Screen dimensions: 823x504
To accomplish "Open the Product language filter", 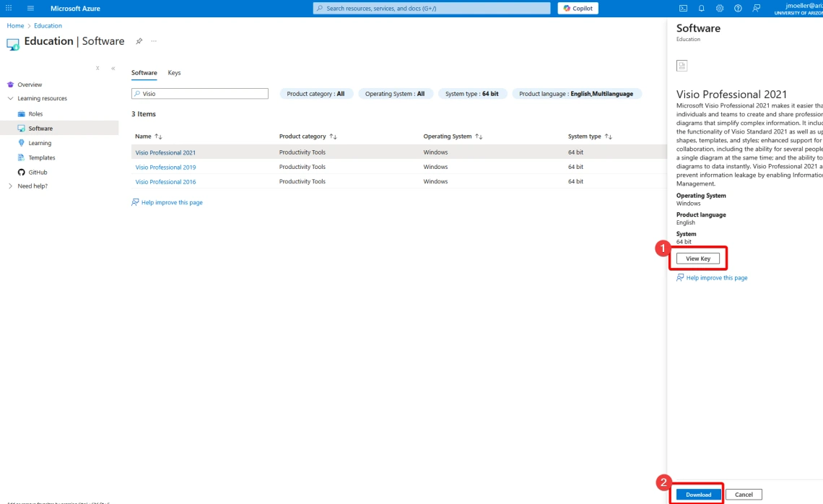I will pyautogui.click(x=576, y=94).
